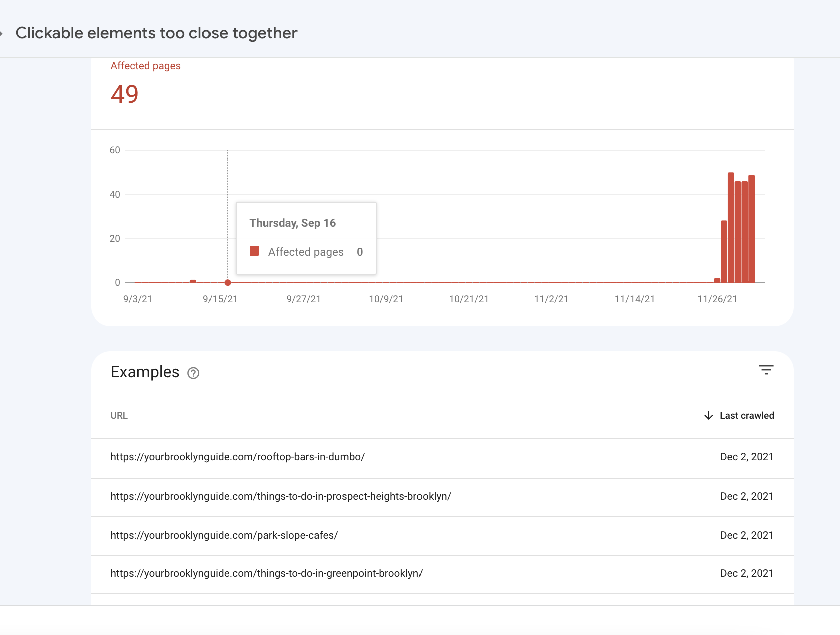This screenshot has height=635, width=840.
Task: Click the URL column header
Action: (119, 415)
